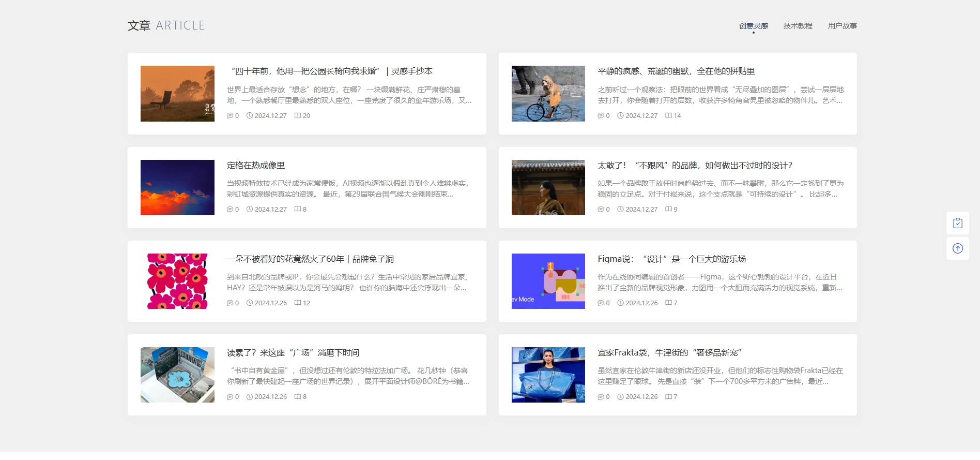
Task: Switch to the 用户故事 tab
Action: [843, 26]
